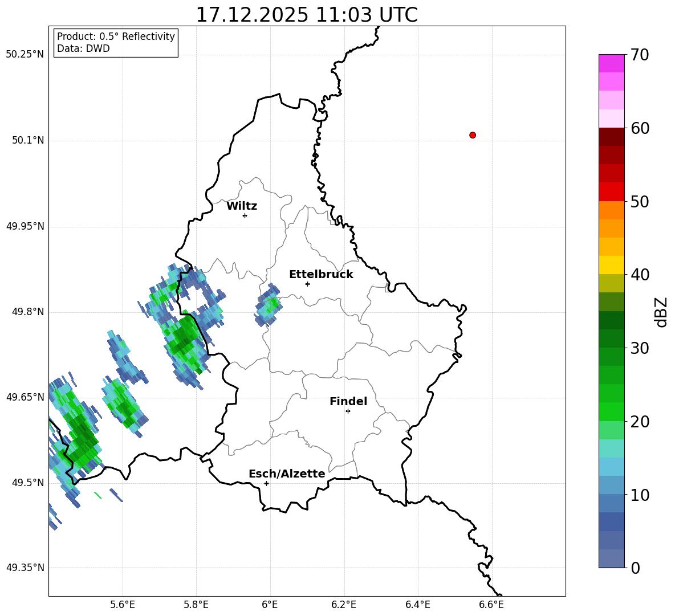675x616 pixels.
Task: Click the 70 tick on the colorbar
Action: pyautogui.click(x=640, y=55)
